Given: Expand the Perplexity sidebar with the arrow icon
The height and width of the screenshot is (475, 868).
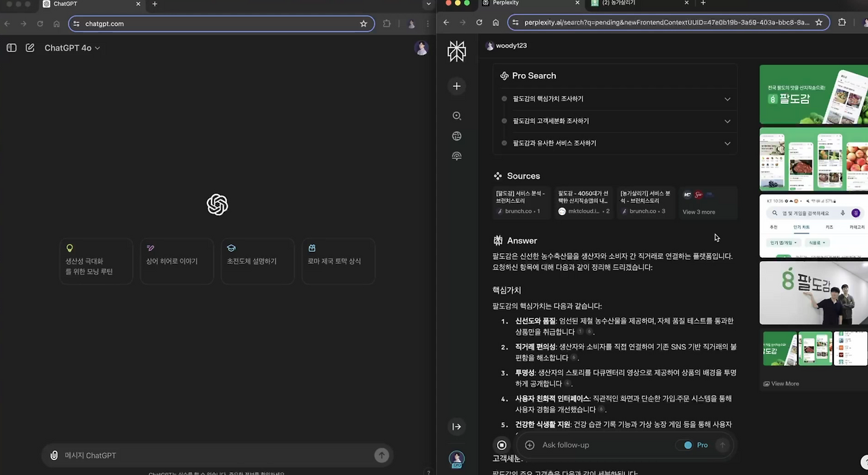Looking at the screenshot, I should point(457,427).
